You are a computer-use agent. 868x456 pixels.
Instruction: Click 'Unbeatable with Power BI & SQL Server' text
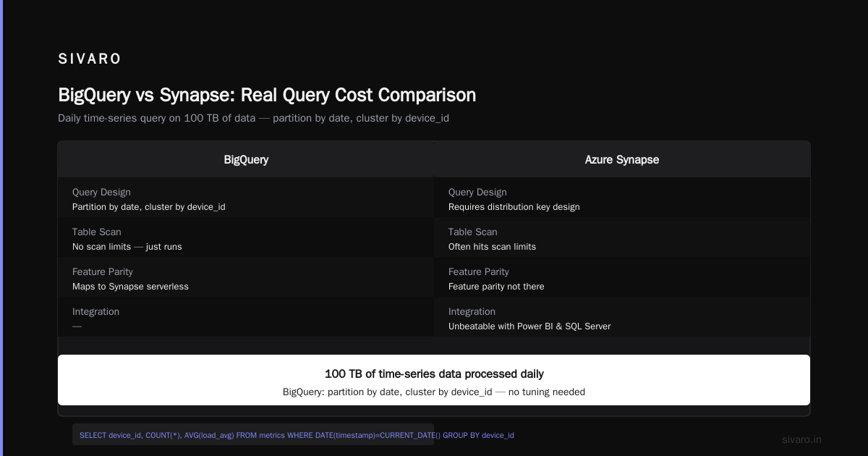[x=529, y=326]
